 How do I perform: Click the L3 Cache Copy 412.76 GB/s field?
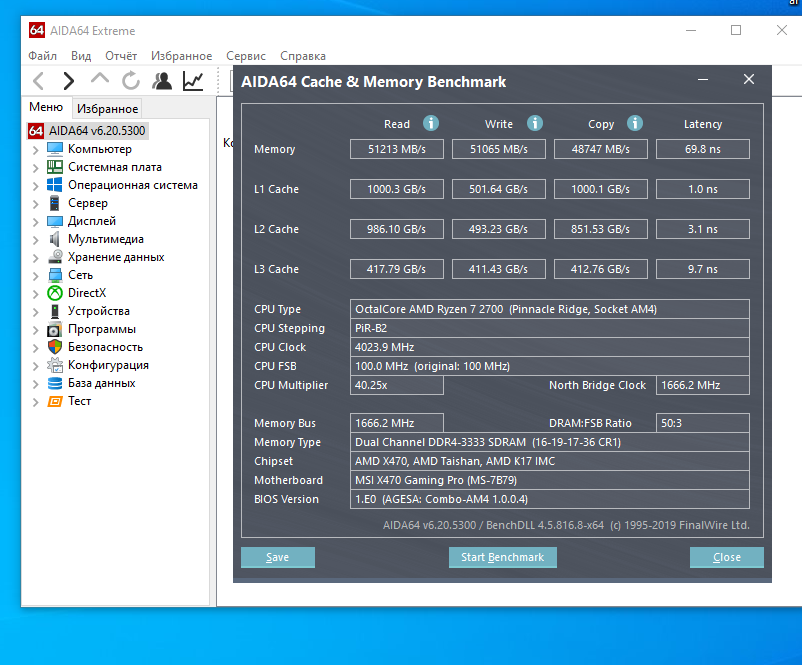pos(600,269)
